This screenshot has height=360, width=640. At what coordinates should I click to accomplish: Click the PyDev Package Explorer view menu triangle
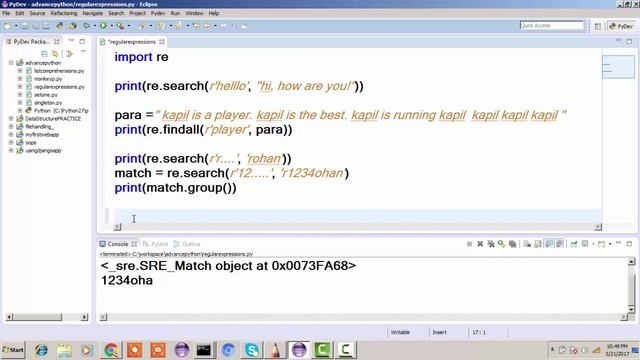(x=83, y=52)
